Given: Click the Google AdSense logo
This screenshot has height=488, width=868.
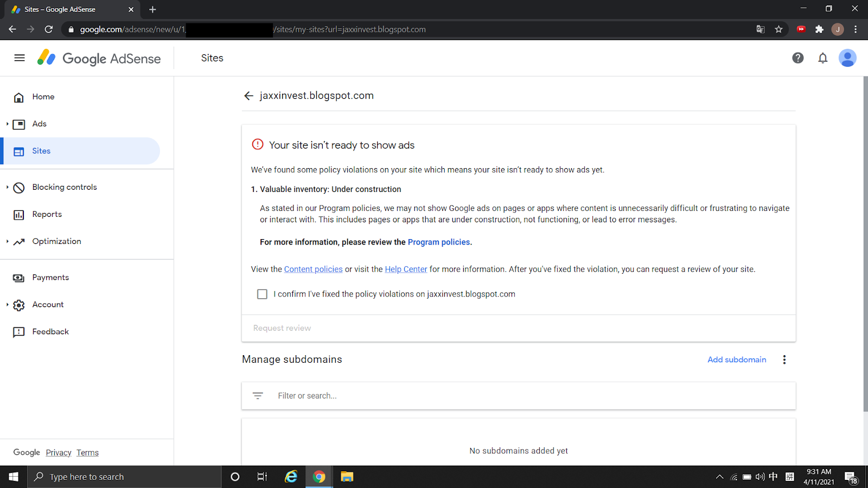Looking at the screenshot, I should click(x=99, y=58).
